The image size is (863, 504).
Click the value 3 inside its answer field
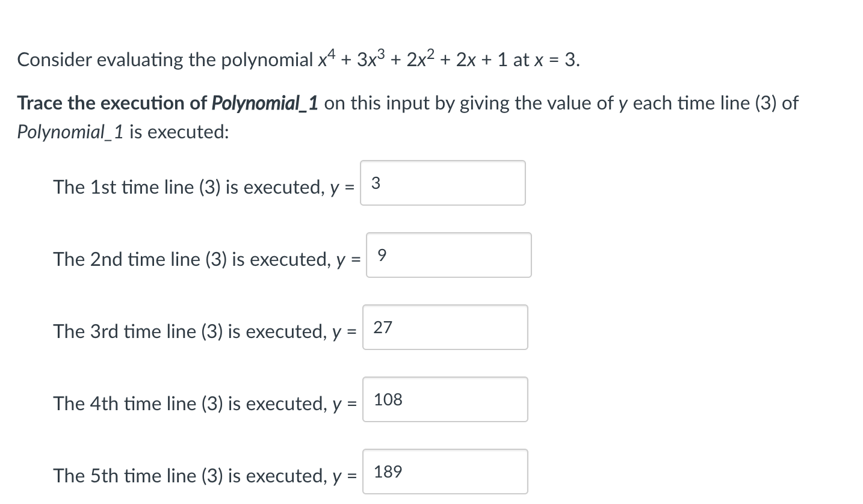click(376, 184)
